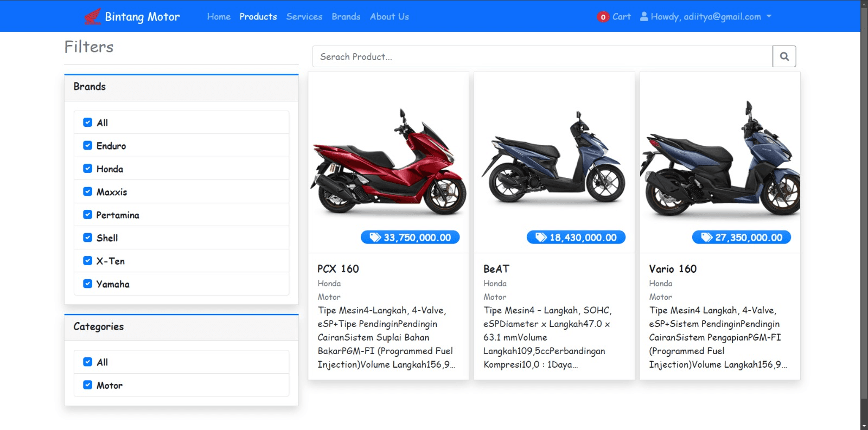Open the Products nav item
This screenshot has height=430, width=868.
(x=258, y=17)
